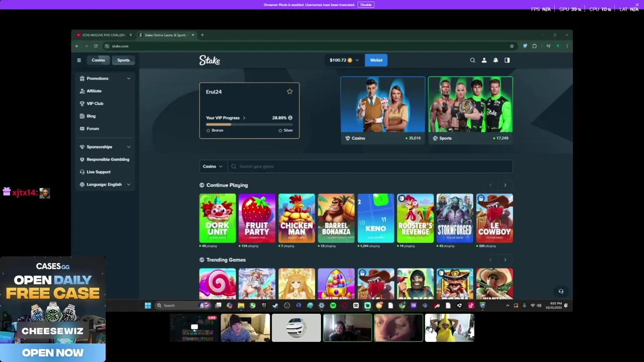Reload the page in the browser
The height and width of the screenshot is (362, 644).
pos(96,46)
